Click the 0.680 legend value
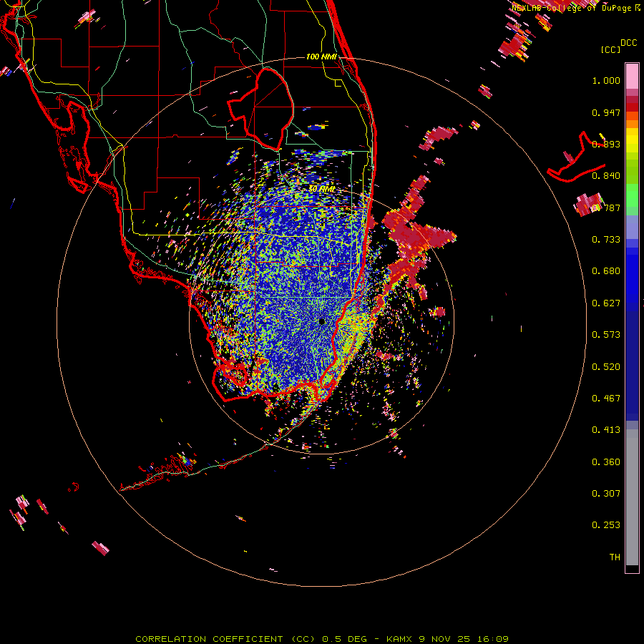Image resolution: width=644 pixels, height=644 pixels. pyautogui.click(x=606, y=271)
